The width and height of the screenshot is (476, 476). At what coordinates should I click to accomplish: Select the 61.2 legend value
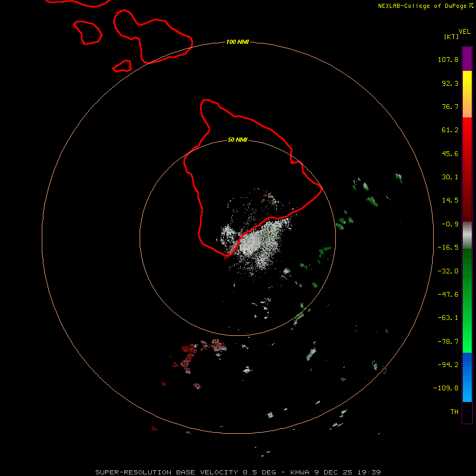pos(450,130)
